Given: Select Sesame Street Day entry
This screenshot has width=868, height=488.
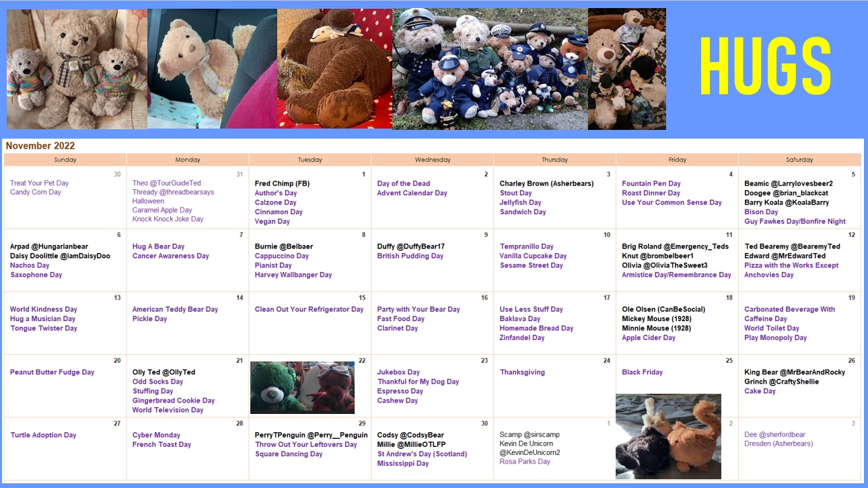Looking at the screenshot, I should (x=531, y=265).
